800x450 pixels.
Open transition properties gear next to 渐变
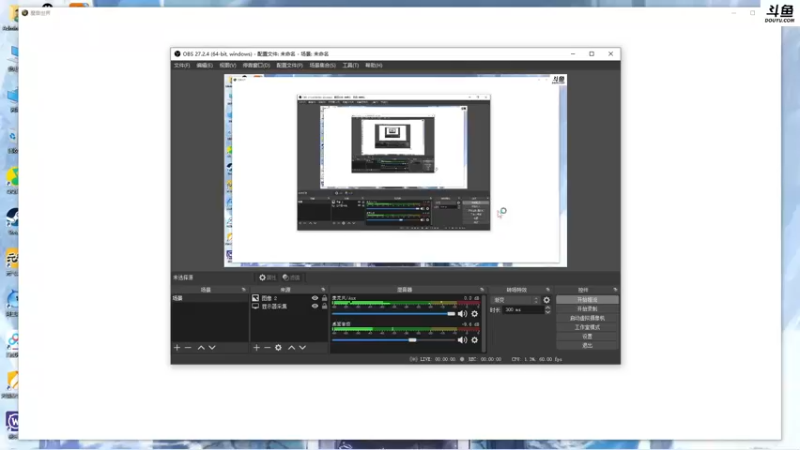coord(546,300)
